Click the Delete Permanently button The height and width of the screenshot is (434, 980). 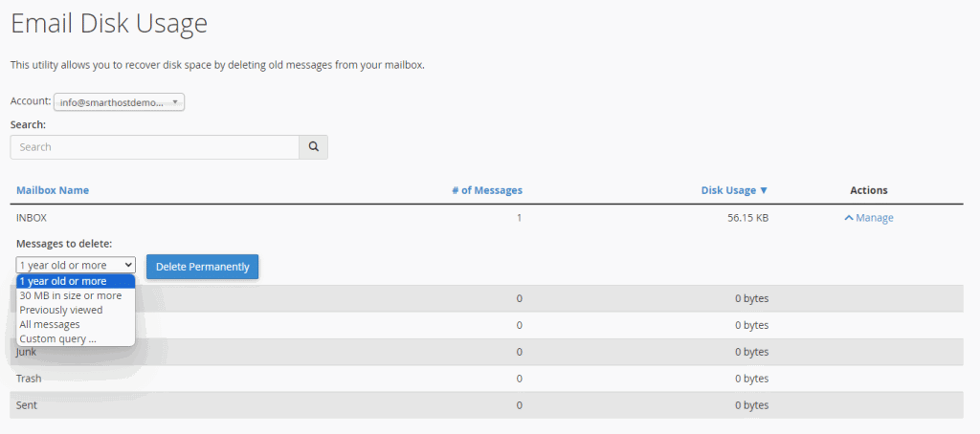(x=203, y=267)
